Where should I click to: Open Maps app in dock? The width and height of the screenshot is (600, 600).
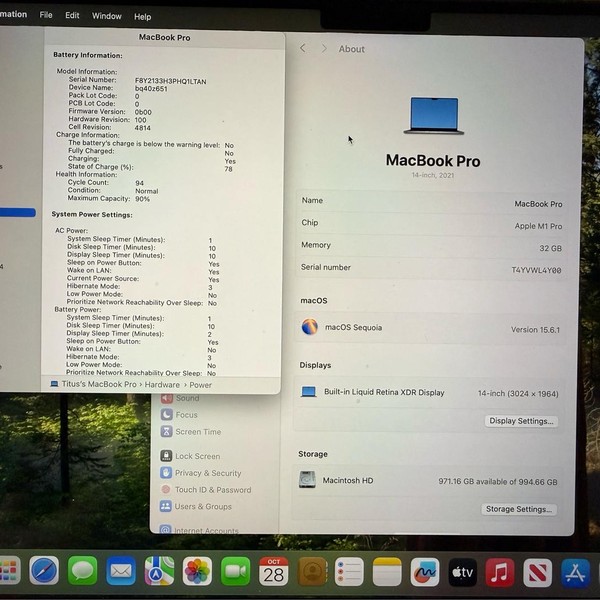tap(159, 571)
